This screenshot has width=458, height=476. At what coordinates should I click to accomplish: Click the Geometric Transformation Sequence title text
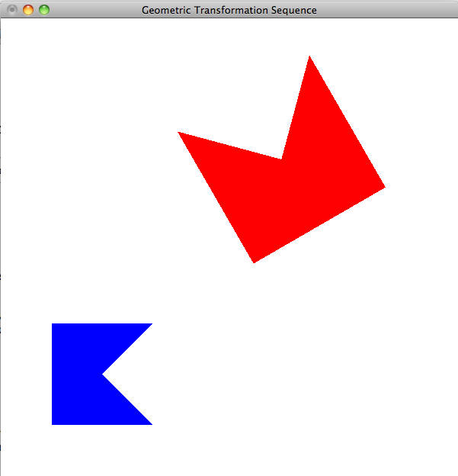[229, 10]
